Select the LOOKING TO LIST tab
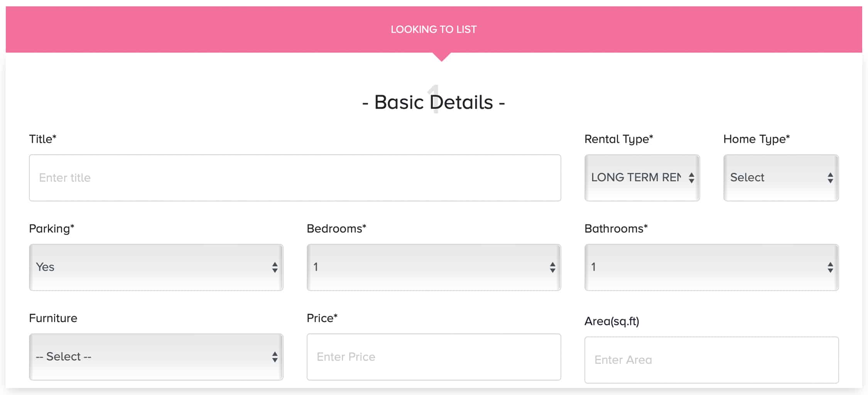Image resolution: width=868 pixels, height=395 pixels. point(434,29)
